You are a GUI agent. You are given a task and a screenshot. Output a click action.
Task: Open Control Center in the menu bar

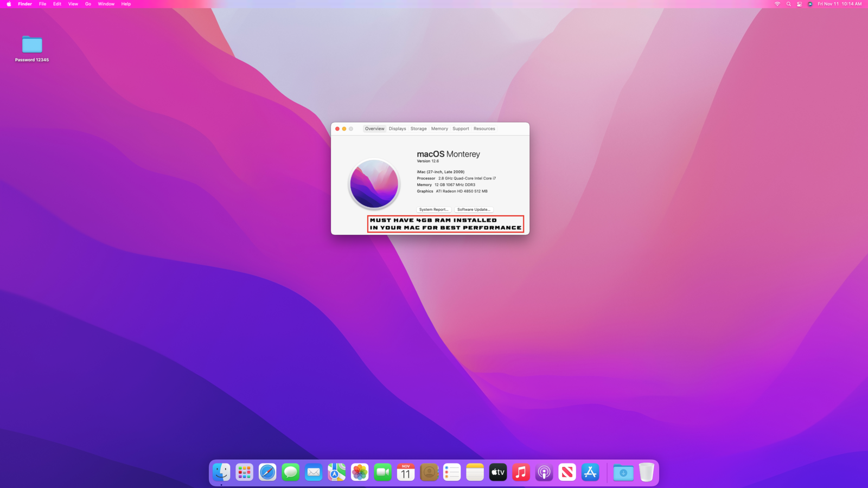click(799, 4)
